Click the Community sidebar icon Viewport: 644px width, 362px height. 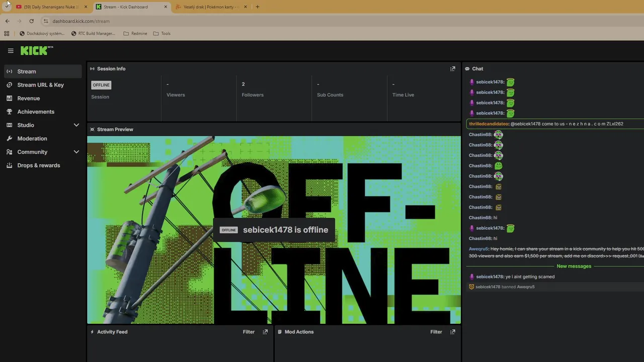pyautogui.click(x=9, y=152)
